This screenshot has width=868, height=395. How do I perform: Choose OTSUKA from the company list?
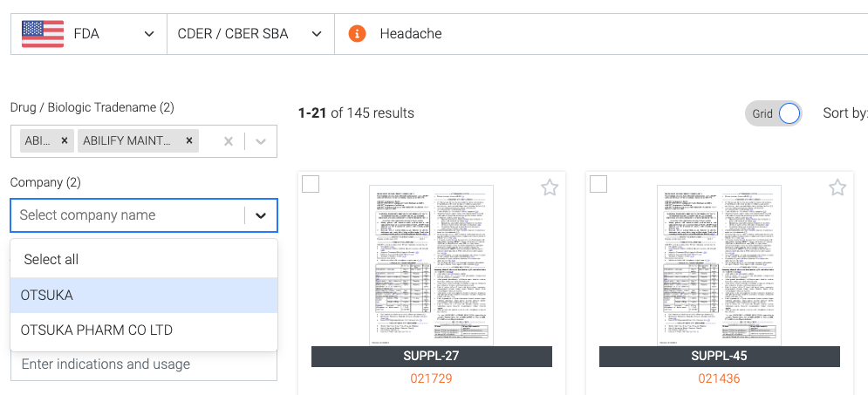[144, 296]
